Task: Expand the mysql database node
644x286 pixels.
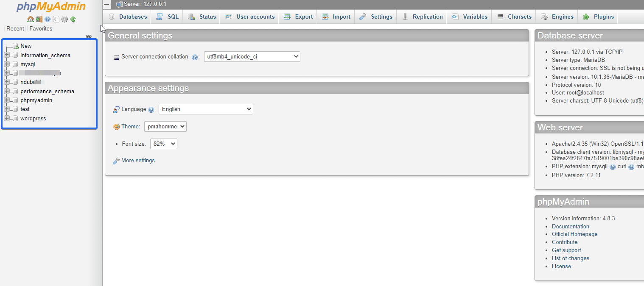Action: tap(7, 64)
